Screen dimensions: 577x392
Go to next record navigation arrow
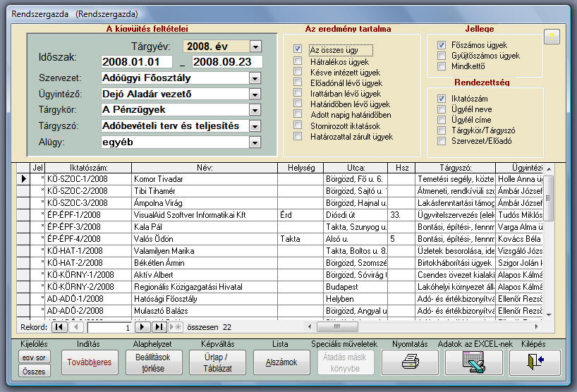(x=142, y=327)
